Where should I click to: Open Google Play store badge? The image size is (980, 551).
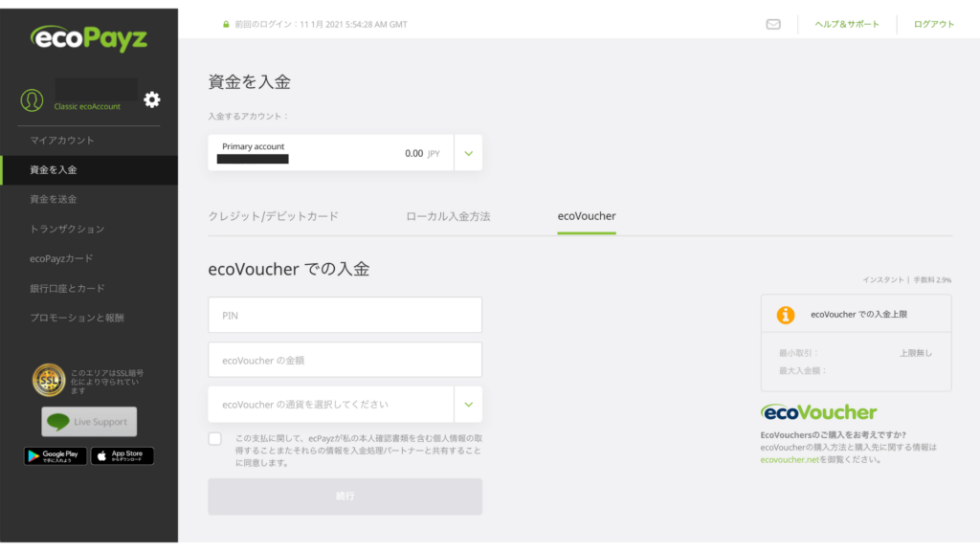point(55,456)
